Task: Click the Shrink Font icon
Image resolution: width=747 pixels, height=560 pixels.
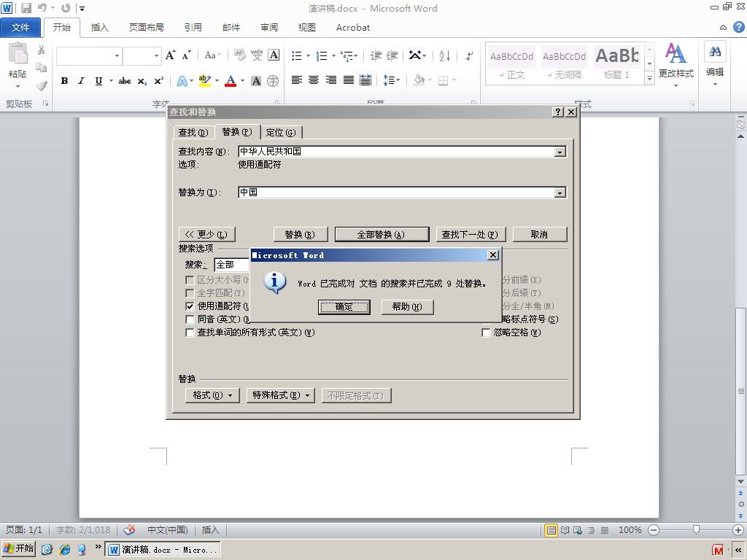Action: [x=186, y=55]
